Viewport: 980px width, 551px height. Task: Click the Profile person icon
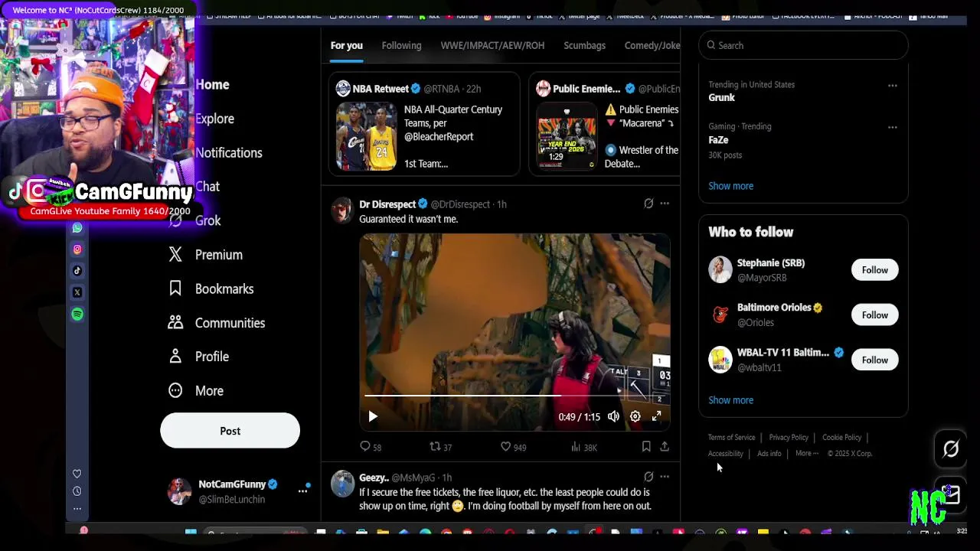coord(175,357)
